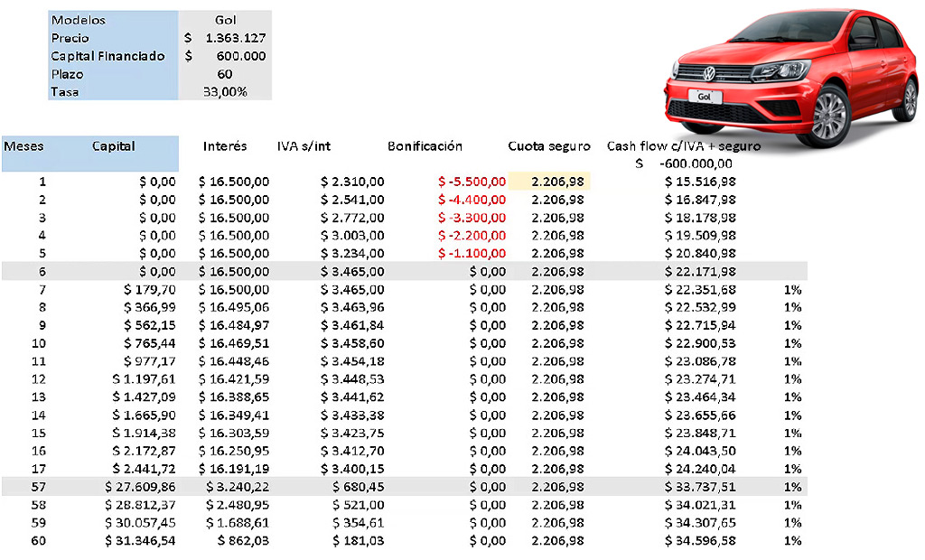Select IVA value $ 3.003,00

(352, 236)
